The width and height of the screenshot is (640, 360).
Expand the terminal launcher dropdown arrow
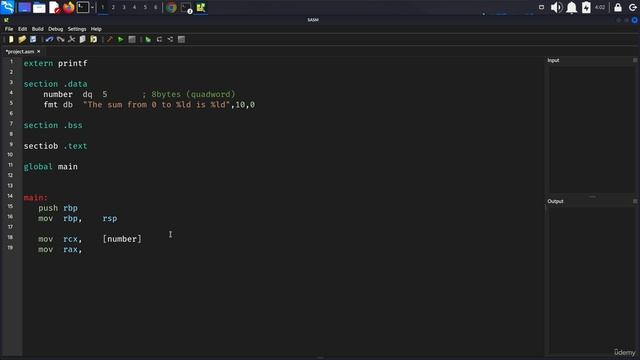tap(92, 7)
